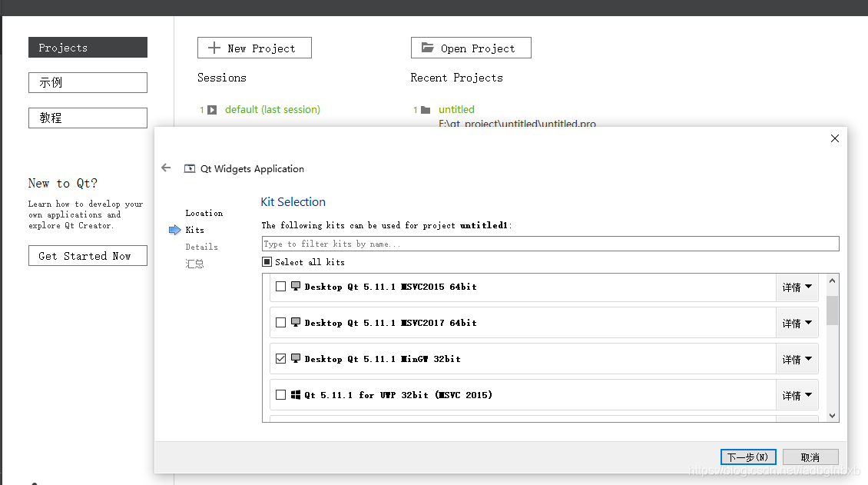Uncheck Desktop Qt 5.11.1 MinGW 32bit kit
868x485 pixels.
[x=280, y=358]
